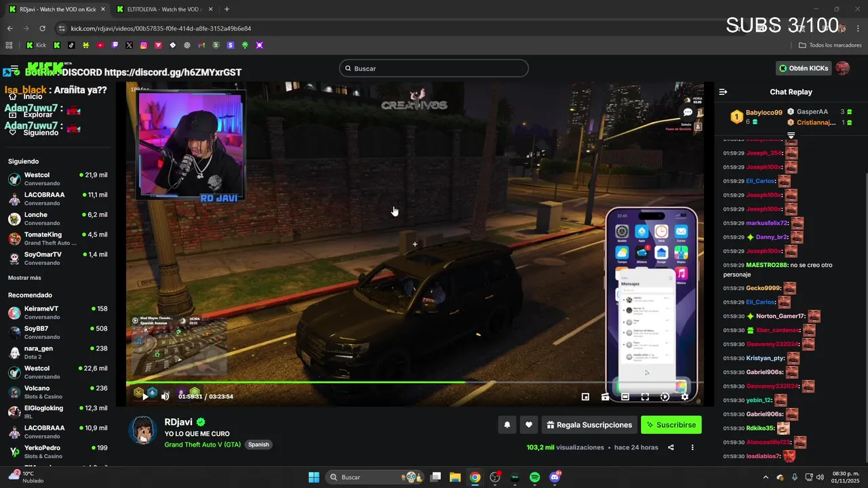Click the address bar URL
Image resolution: width=868 pixels, height=488 pixels.
pos(161,28)
